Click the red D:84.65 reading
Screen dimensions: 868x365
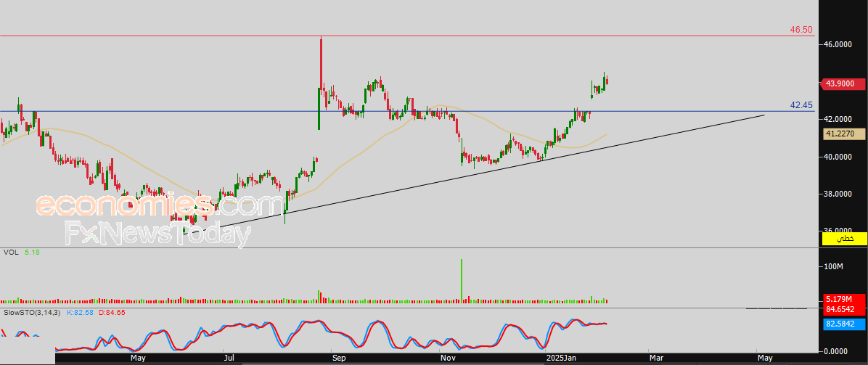[x=112, y=313]
